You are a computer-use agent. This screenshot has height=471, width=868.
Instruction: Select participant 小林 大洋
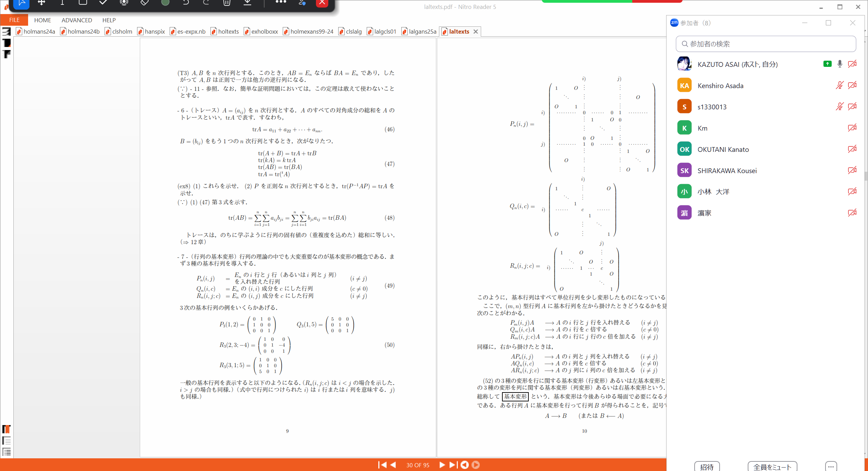766,192
